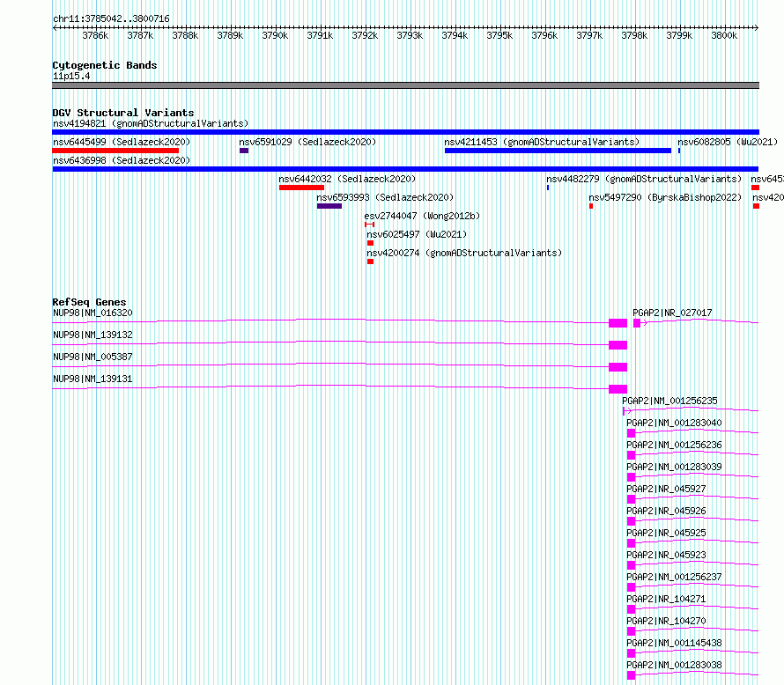The width and height of the screenshot is (784, 685).
Task: Click the nsv6591029 (Sedlazeck2020) label
Action: (307, 142)
